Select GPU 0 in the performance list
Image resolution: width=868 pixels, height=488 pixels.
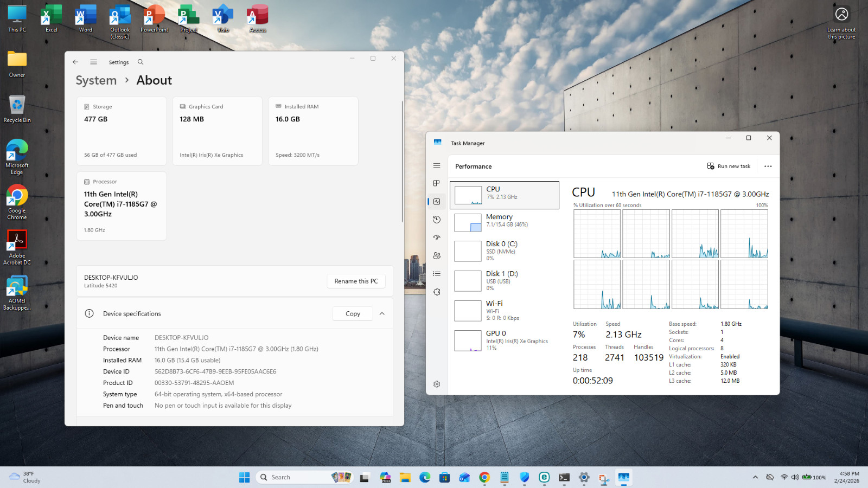point(505,340)
